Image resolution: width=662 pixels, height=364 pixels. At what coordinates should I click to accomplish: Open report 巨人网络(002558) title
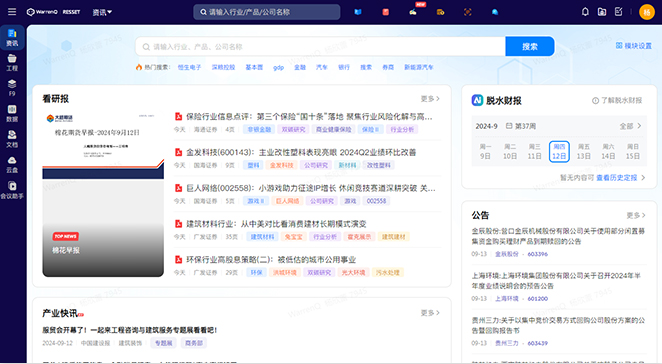coord(311,188)
